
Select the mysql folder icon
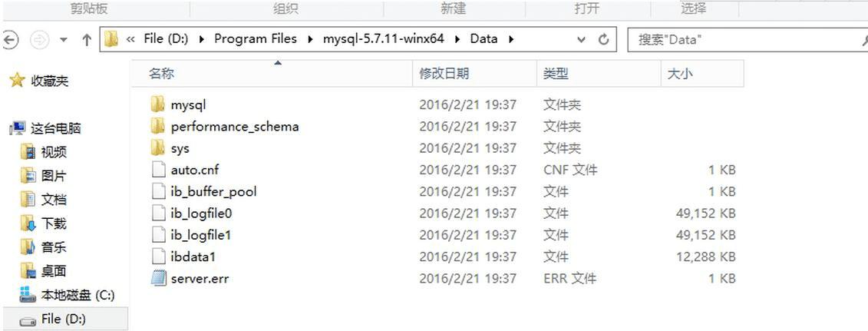[x=158, y=104]
